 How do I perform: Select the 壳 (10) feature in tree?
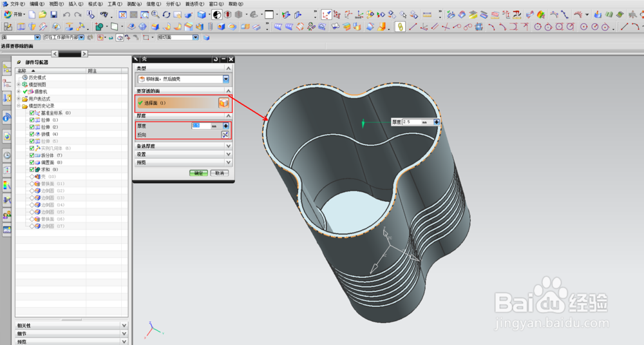(48, 177)
